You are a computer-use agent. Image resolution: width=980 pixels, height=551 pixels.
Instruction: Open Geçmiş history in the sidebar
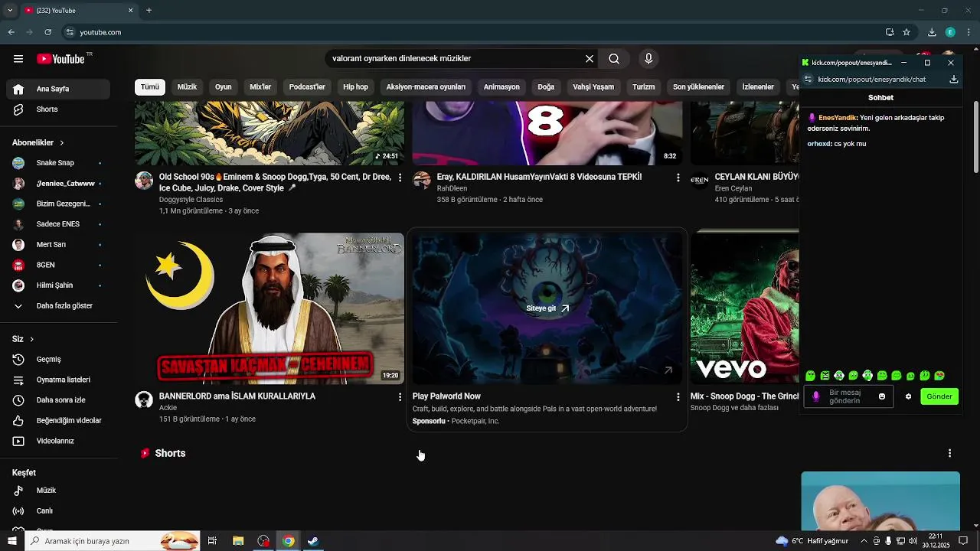pos(58,360)
